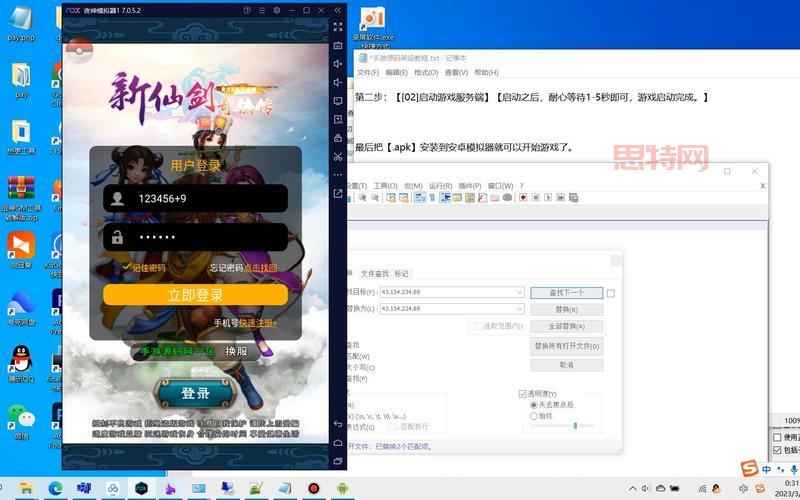
Task: Open the Android recent apps button
Action: click(338, 462)
